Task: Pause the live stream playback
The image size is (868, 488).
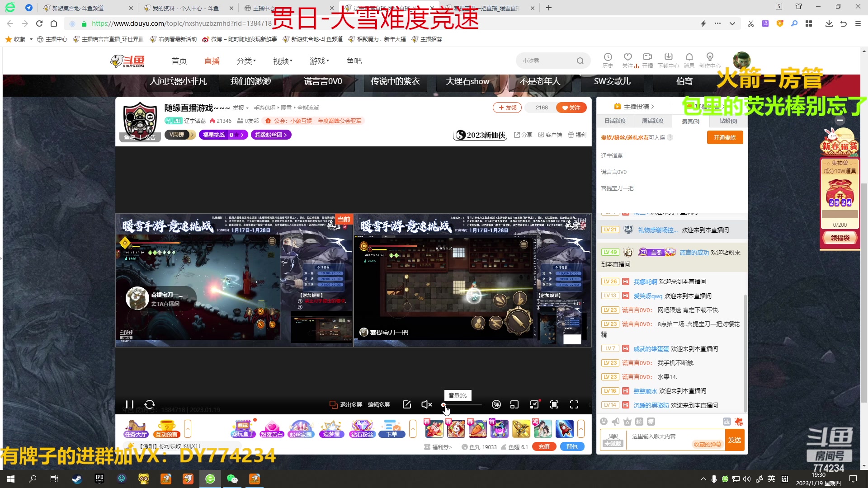Action: click(130, 404)
